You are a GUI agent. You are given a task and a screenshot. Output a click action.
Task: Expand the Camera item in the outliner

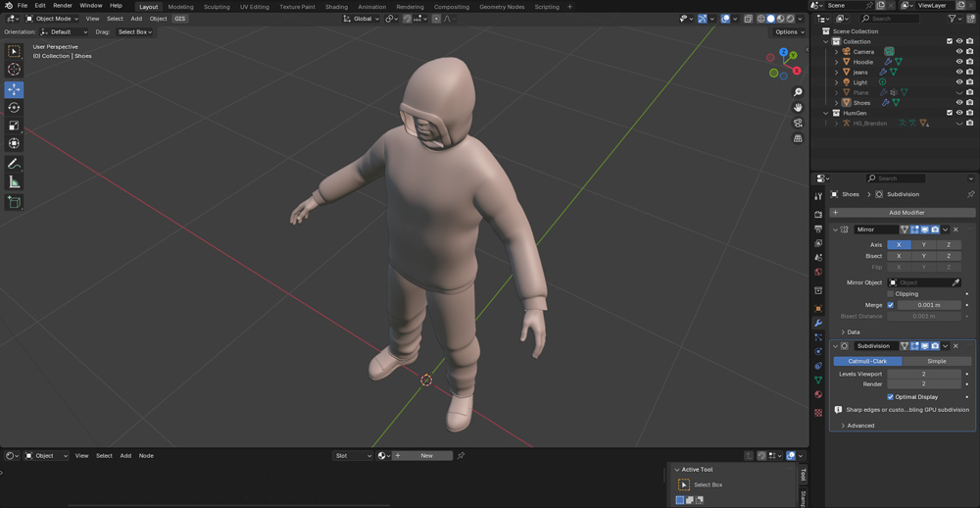click(x=837, y=52)
